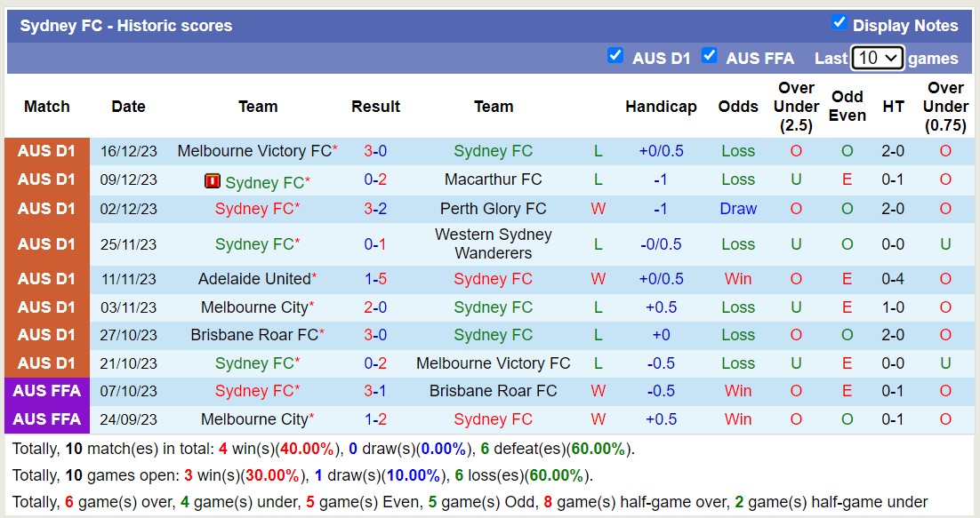Uncheck the AUS D1 filter
The height and width of the screenshot is (518, 980).
coord(615,55)
